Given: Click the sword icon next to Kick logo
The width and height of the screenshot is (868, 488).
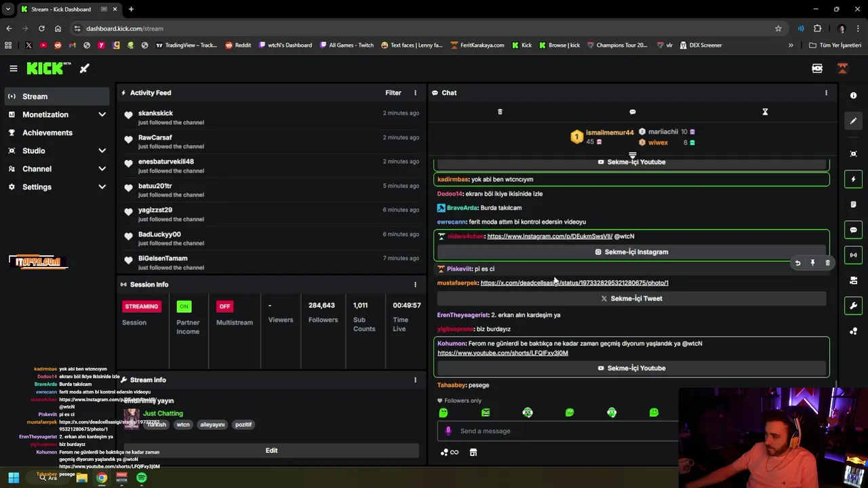Looking at the screenshot, I should (x=84, y=68).
